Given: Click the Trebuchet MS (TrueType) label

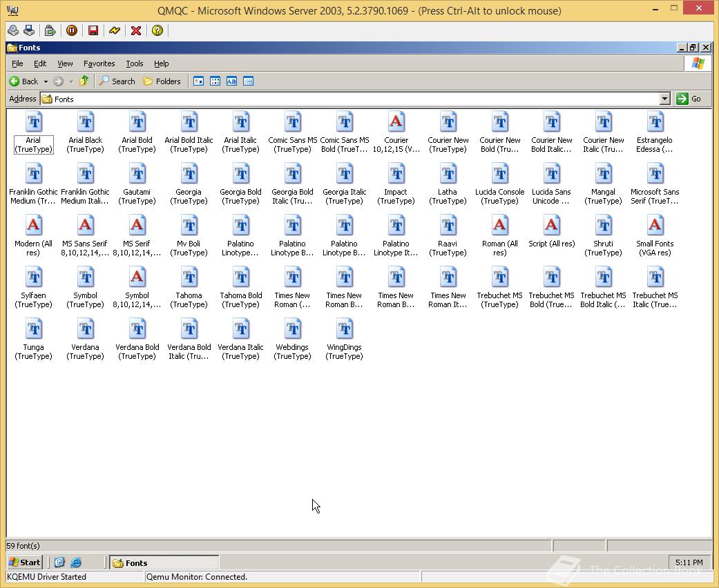Looking at the screenshot, I should (500, 300).
